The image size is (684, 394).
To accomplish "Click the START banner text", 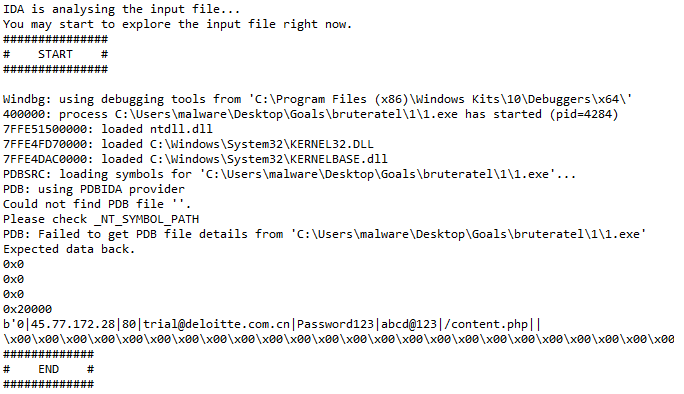I will pyautogui.click(x=55, y=55).
